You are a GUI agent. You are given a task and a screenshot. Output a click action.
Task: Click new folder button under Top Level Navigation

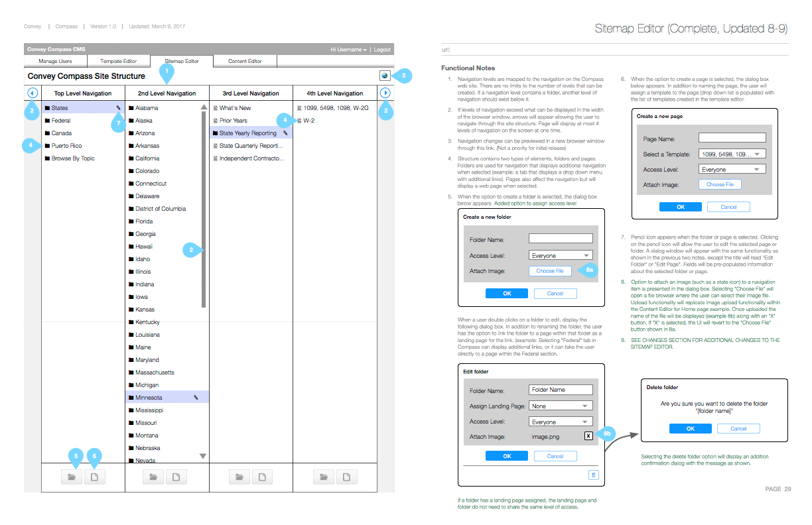(71, 476)
